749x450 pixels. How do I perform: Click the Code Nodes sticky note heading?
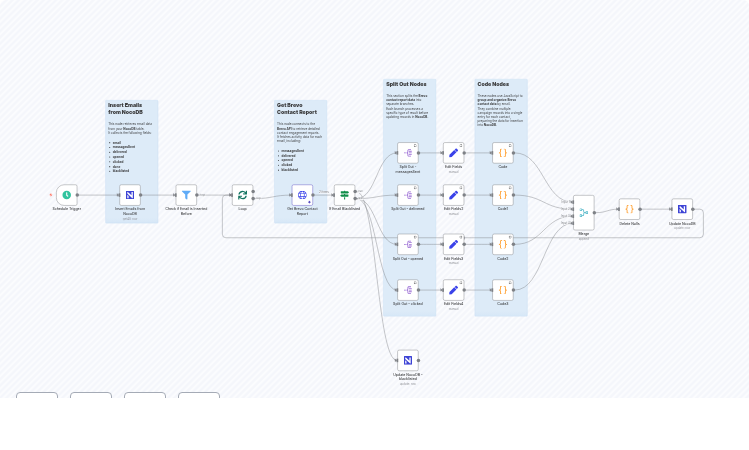tap(493, 85)
